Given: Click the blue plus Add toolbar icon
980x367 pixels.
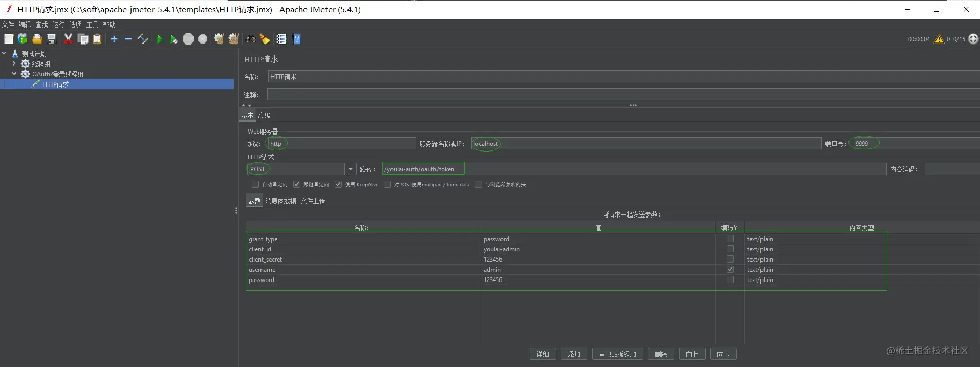Looking at the screenshot, I should pos(114,39).
